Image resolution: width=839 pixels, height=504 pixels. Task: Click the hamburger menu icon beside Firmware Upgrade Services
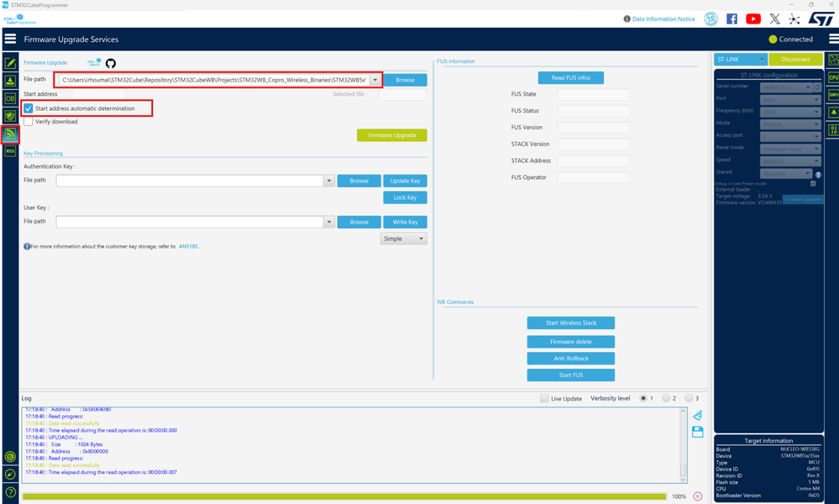(10, 39)
